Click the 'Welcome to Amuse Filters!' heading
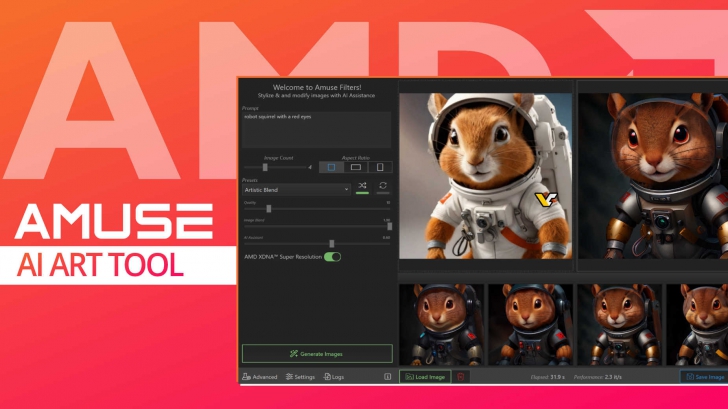Screen dimensions: 728x409 click(317, 87)
